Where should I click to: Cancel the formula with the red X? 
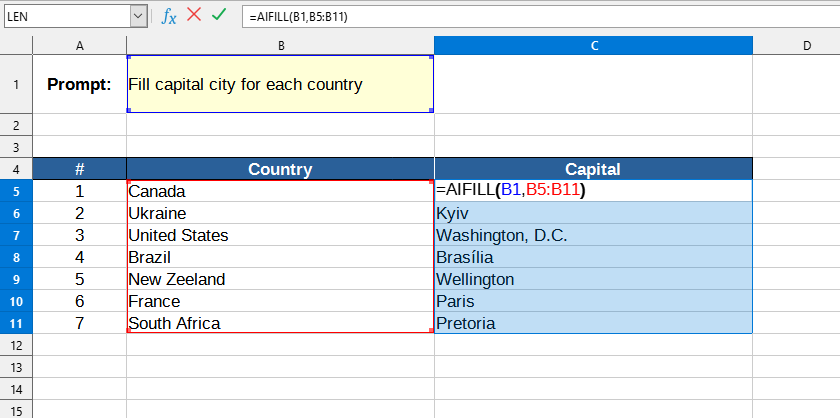click(x=194, y=16)
